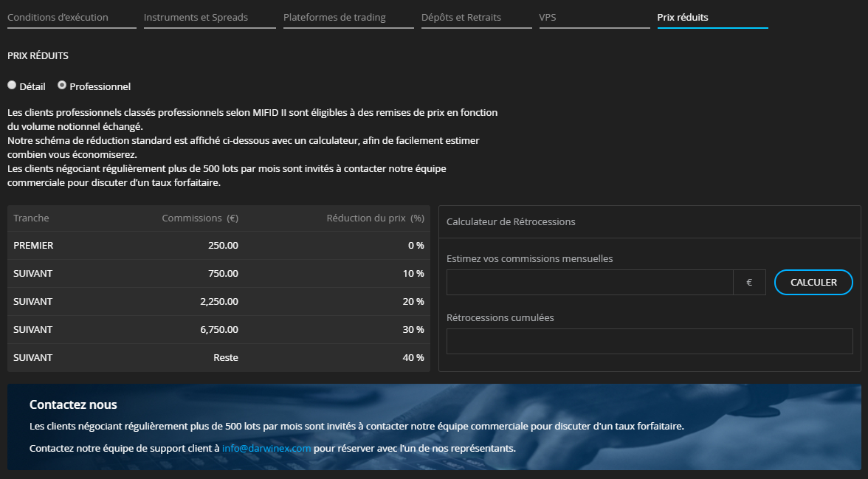Click the 30 % reduction value
Viewport: 868px width, 479px height.
pos(413,329)
